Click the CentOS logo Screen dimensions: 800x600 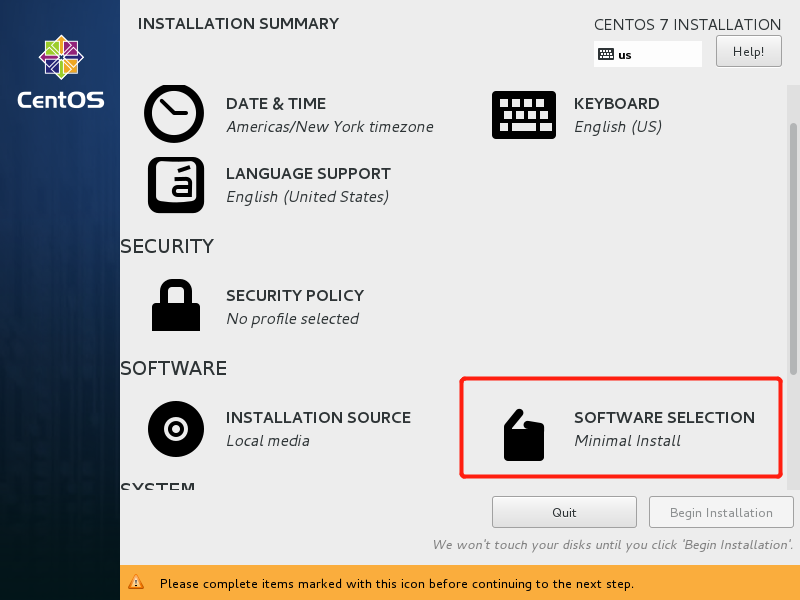(x=61, y=72)
